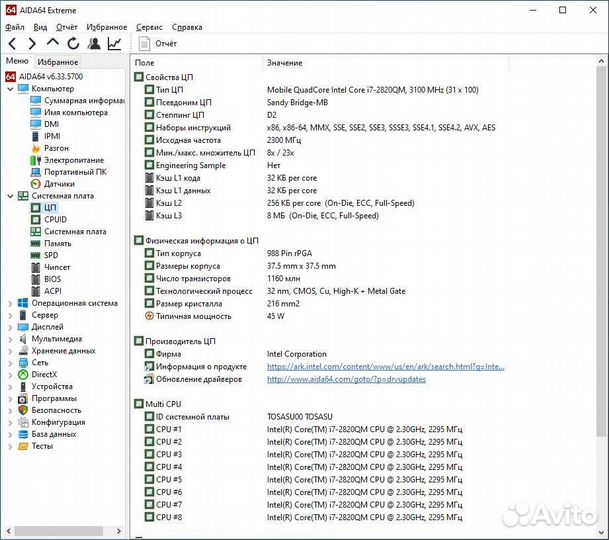Screen dimensions: 609x540
Task: Switch to the Меню tab in sidebar
Action: (x=17, y=61)
